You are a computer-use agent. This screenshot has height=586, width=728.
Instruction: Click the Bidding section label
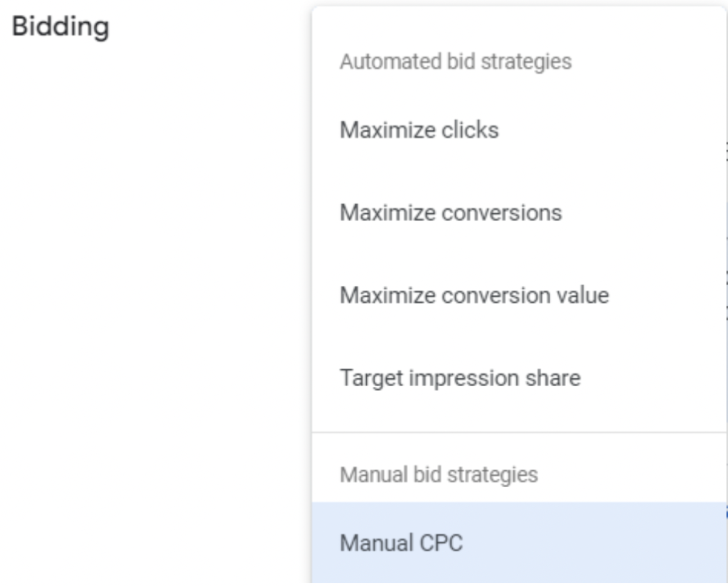(x=61, y=27)
